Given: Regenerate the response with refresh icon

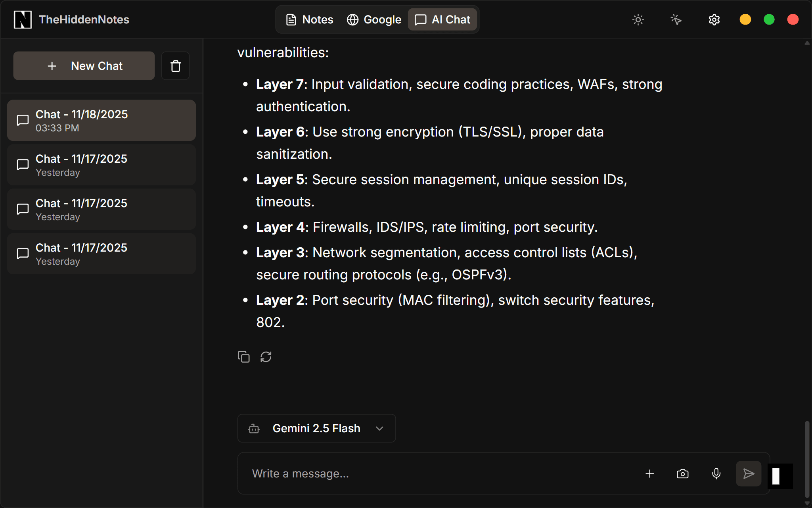Looking at the screenshot, I should (266, 357).
